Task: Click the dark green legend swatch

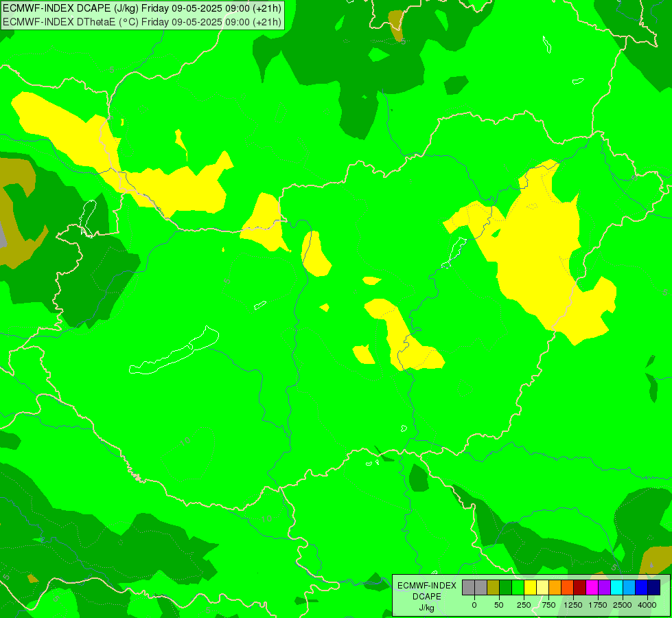Action: click(x=506, y=588)
